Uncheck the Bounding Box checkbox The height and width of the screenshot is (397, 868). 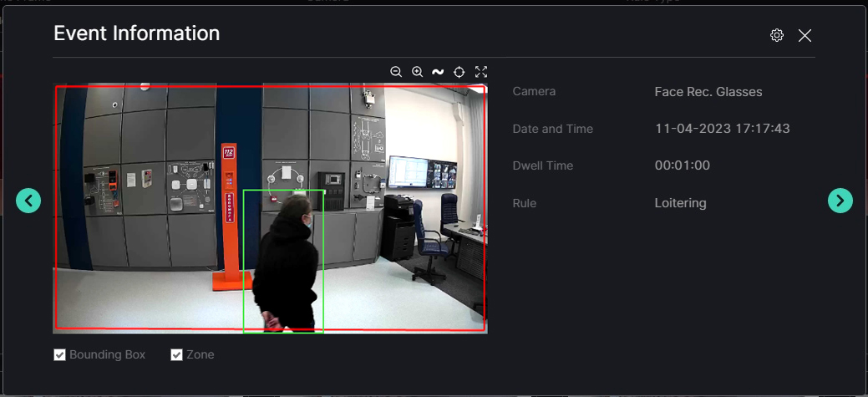pos(60,355)
